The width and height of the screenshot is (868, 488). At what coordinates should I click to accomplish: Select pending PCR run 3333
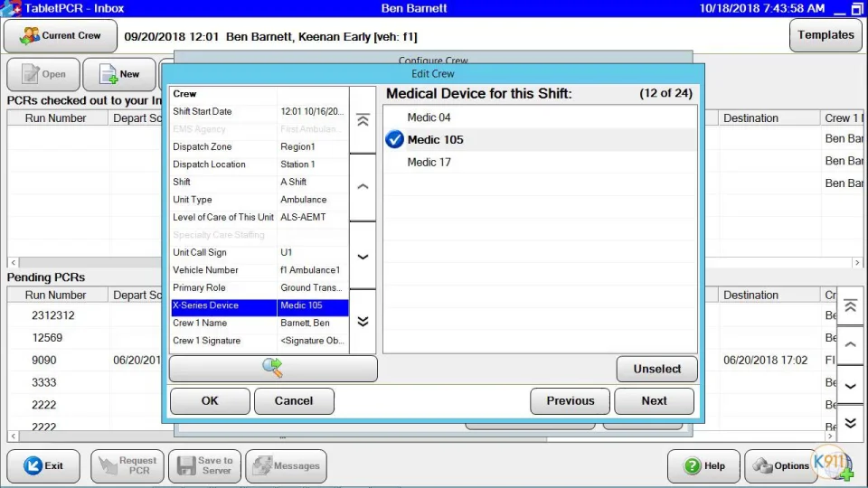pyautogui.click(x=43, y=382)
